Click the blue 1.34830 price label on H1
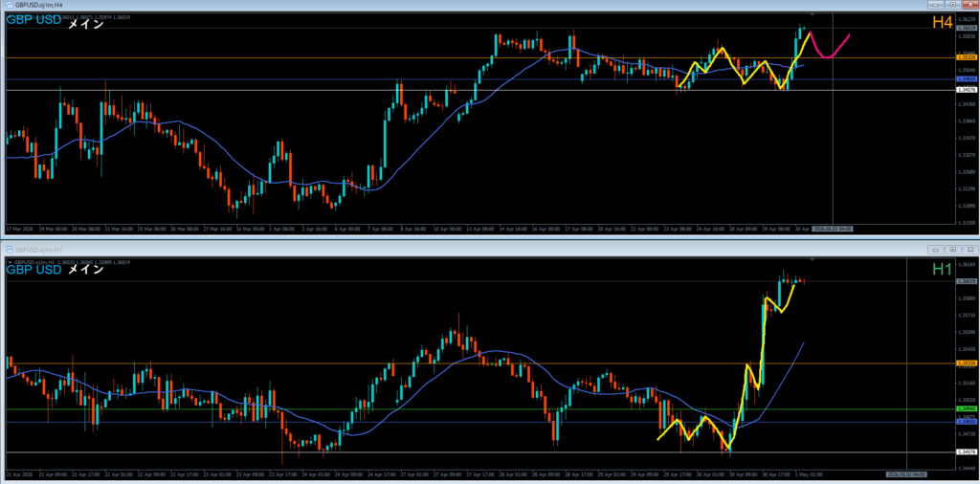The image size is (980, 484). (967, 422)
